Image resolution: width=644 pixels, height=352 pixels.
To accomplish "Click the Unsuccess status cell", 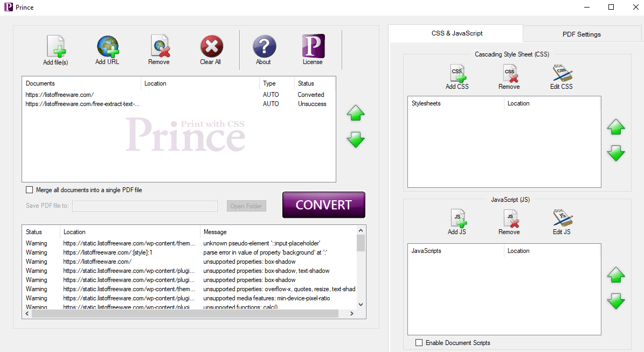I will click(x=311, y=104).
